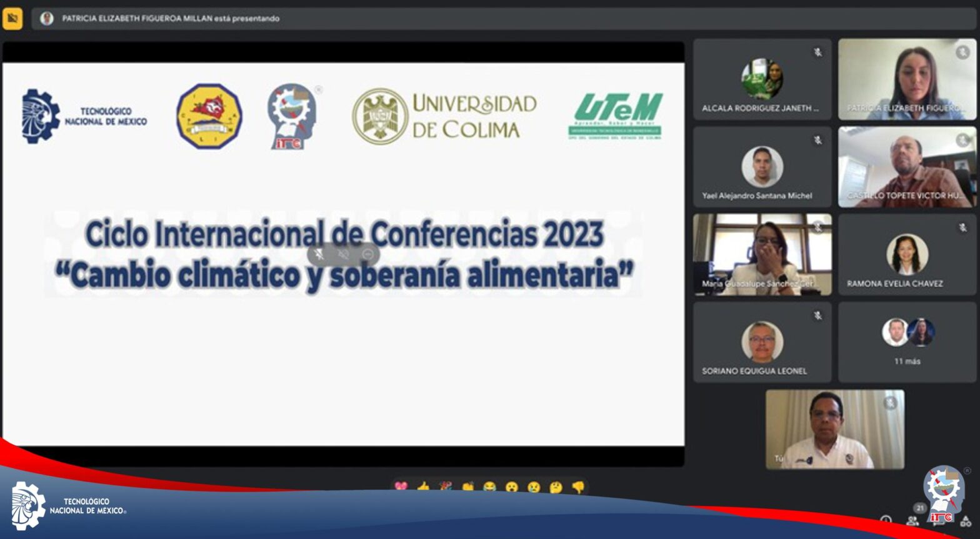Screen dimensions: 980x539
Task: Click muted mic icon on PATRICIA ELIZABETH tile
Action: (962, 52)
